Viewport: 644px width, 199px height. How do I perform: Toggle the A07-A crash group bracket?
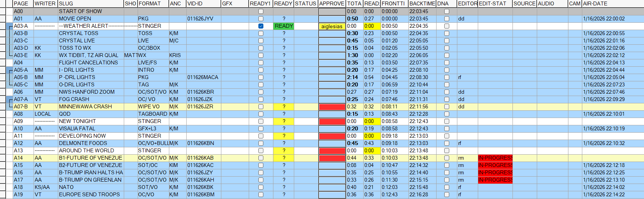click(10, 99)
